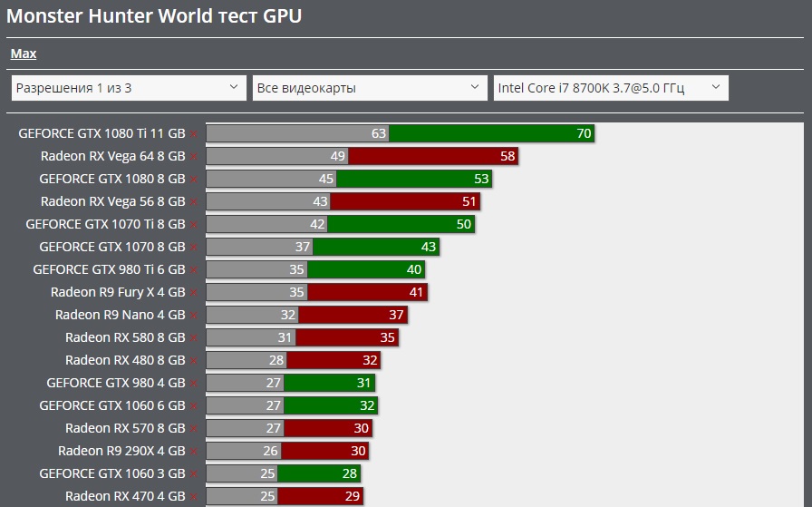Click red x beside GEFORCE GTX 1070 Ti 8 GB
This screenshot has width=812, height=507.
click(194, 224)
